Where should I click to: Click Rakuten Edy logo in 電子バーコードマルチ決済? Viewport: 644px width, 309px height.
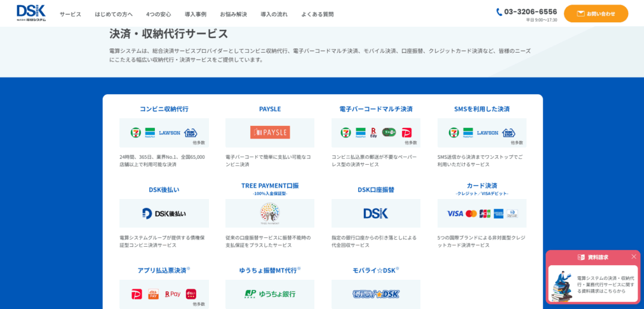pyautogui.click(x=373, y=132)
